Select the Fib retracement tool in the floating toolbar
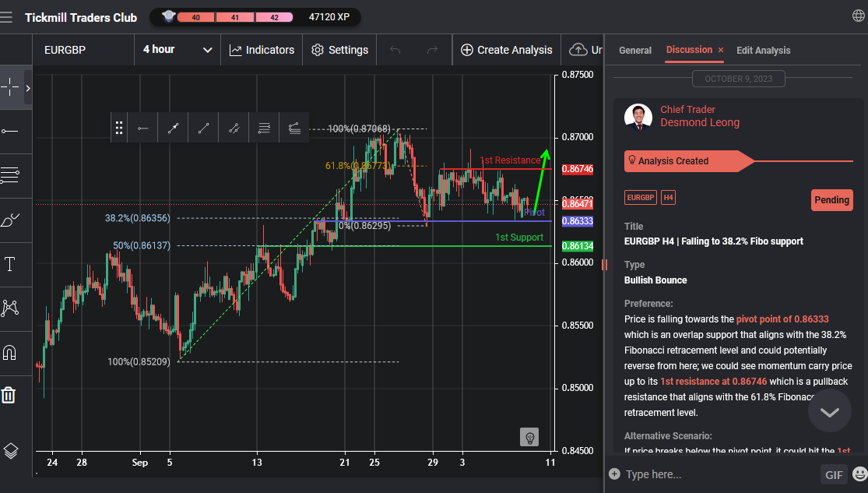The width and height of the screenshot is (868, 493). click(294, 128)
